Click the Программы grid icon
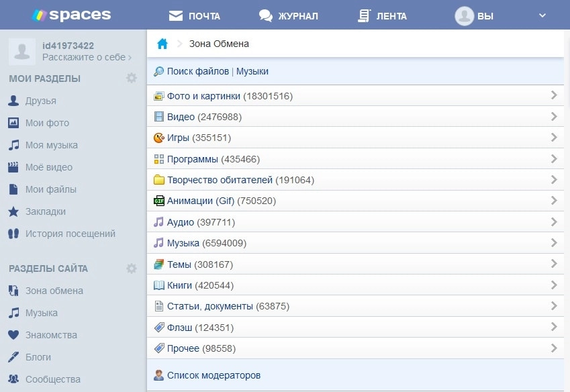 point(159,159)
